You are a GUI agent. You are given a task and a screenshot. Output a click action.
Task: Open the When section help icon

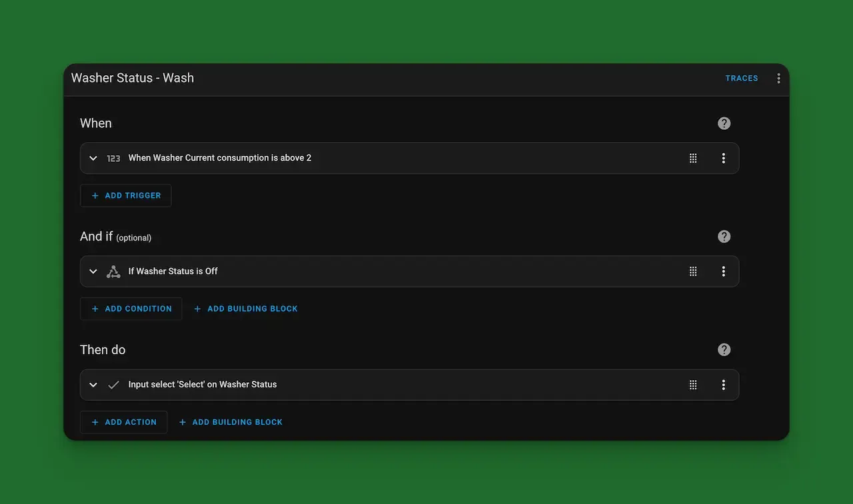(724, 123)
